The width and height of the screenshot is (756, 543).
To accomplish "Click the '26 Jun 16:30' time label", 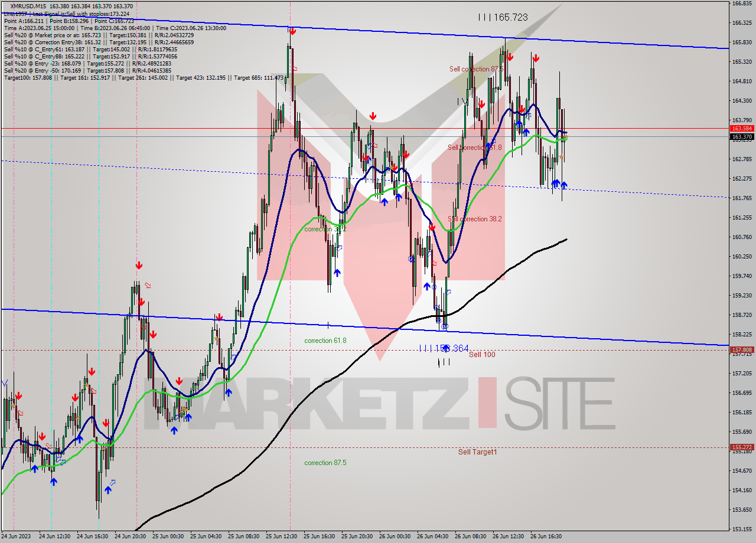I will click(546, 537).
